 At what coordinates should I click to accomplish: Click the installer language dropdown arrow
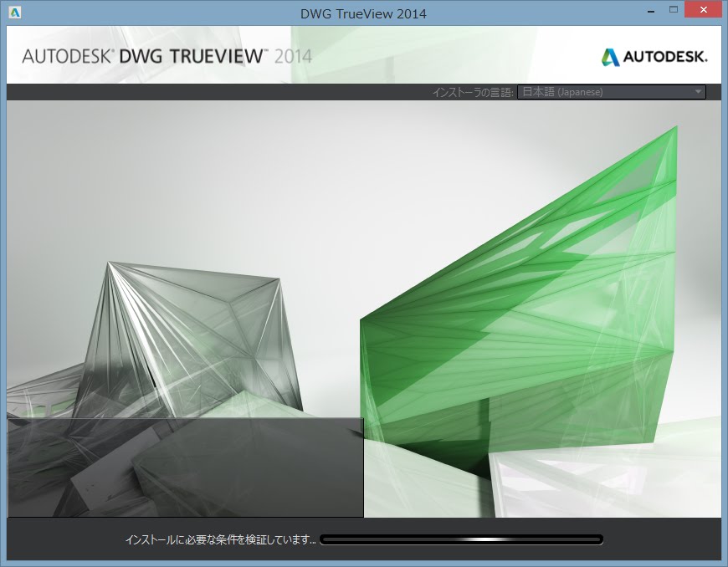698,92
